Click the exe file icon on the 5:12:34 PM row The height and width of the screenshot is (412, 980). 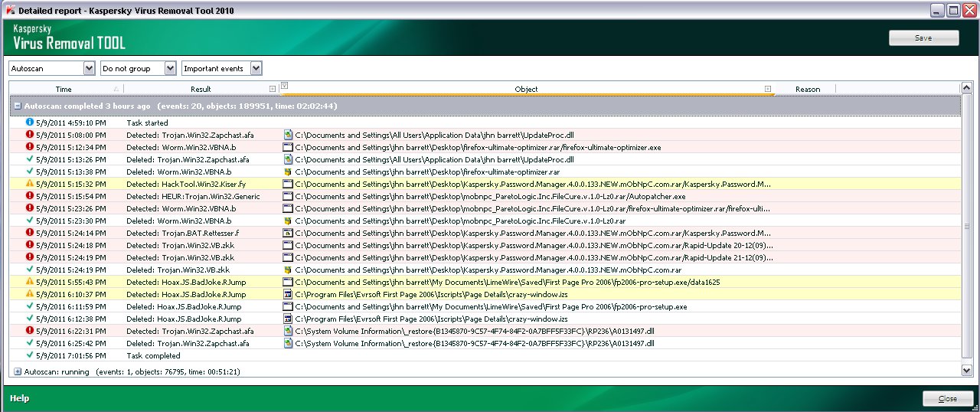coord(288,147)
